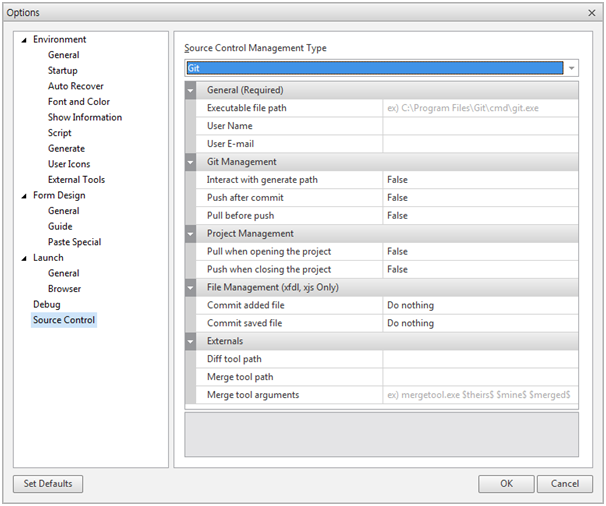The height and width of the screenshot is (506, 606).
Task: Toggle Pull when opening the project value
Action: (x=479, y=252)
